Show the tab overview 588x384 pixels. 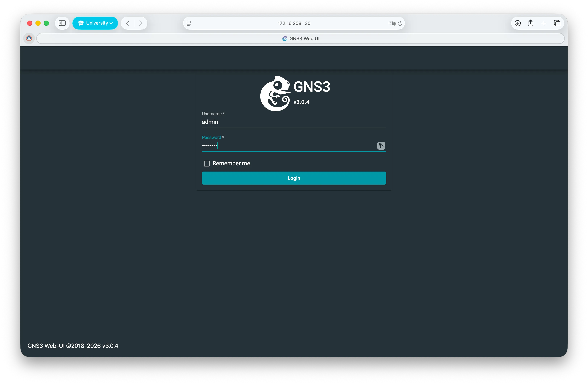click(557, 23)
